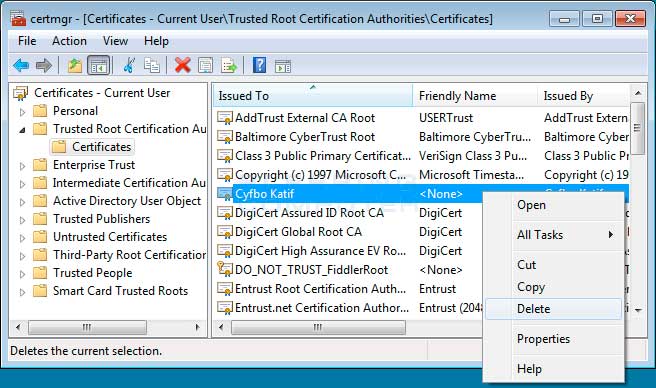Choose Delete from the context menu
Viewport: 656px width, 388px height.
554,309
